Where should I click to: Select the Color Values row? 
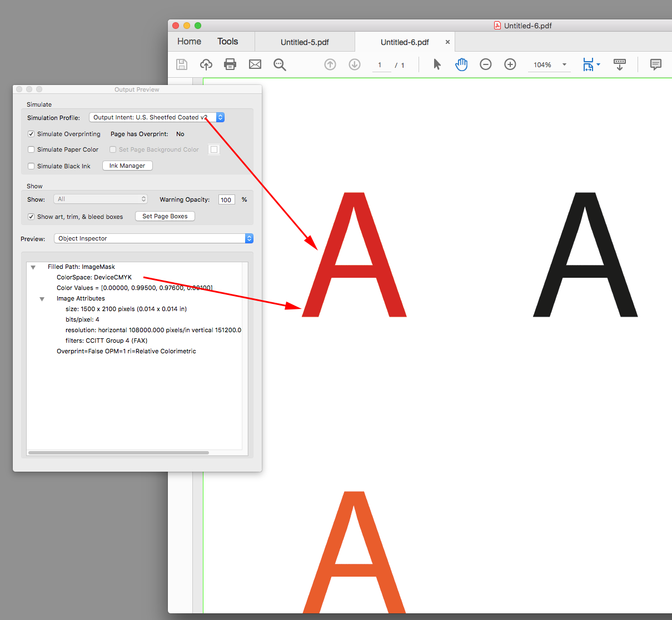tap(135, 288)
